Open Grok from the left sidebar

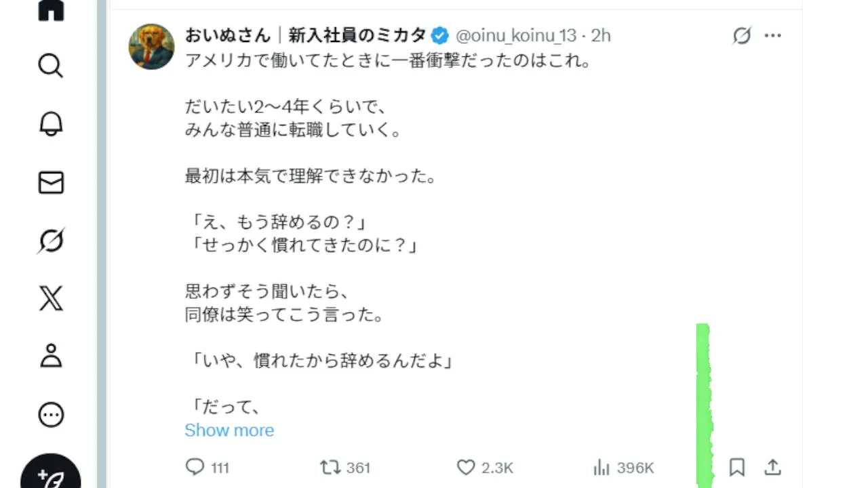pos(51,241)
